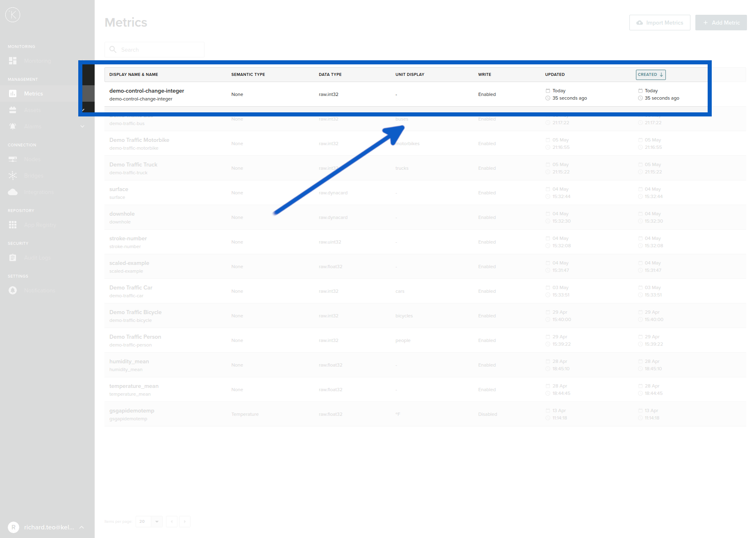
Task: Click inside the Search input field
Action: tap(160, 49)
